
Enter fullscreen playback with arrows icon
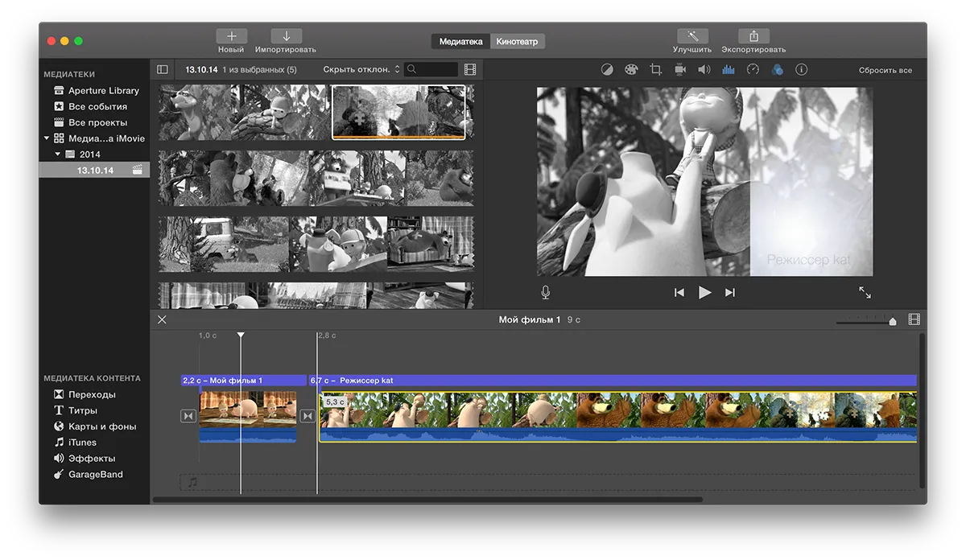(x=865, y=293)
